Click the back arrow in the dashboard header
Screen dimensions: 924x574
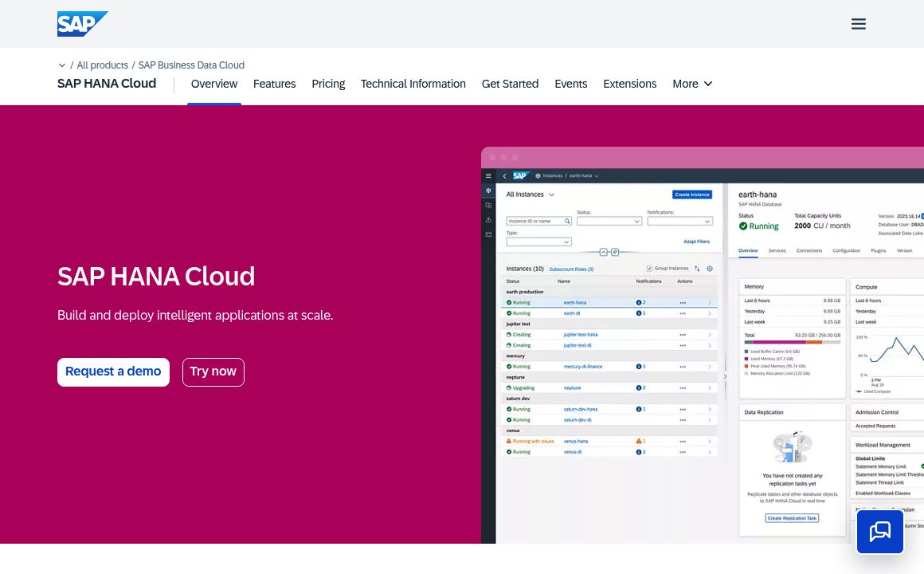(504, 175)
